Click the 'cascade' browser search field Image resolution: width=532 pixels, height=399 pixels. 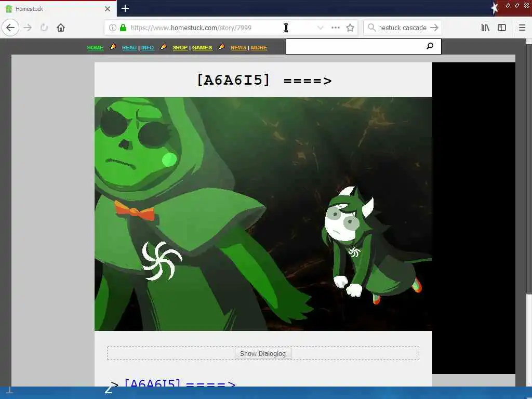point(403,28)
